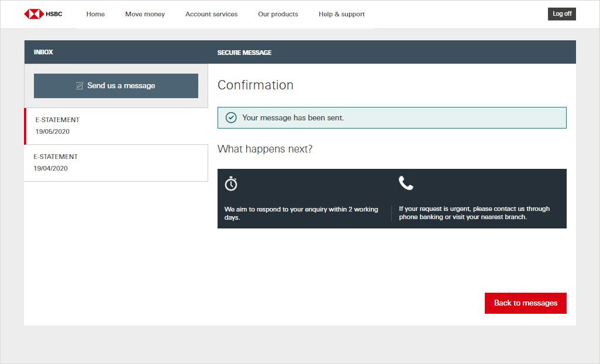Open the Help & support menu
This screenshot has width=600, height=364.
tap(342, 14)
